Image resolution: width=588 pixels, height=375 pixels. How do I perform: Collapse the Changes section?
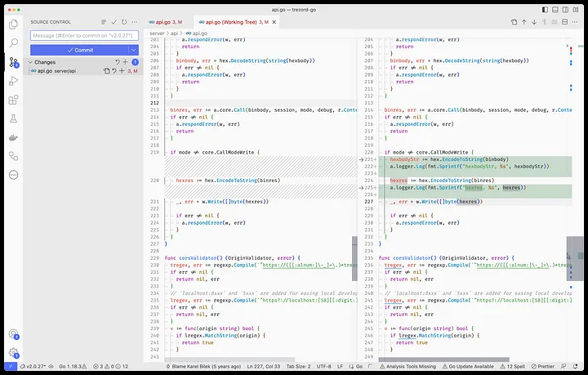tap(30, 62)
